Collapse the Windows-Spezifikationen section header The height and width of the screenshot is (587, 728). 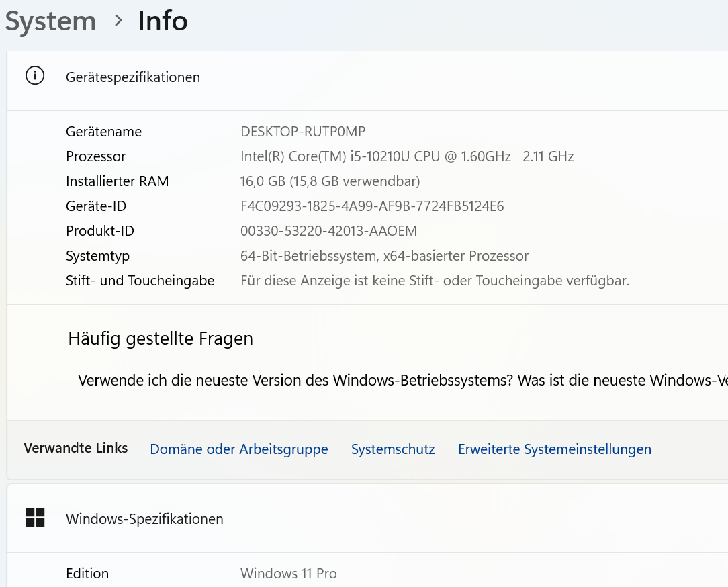coord(367,518)
